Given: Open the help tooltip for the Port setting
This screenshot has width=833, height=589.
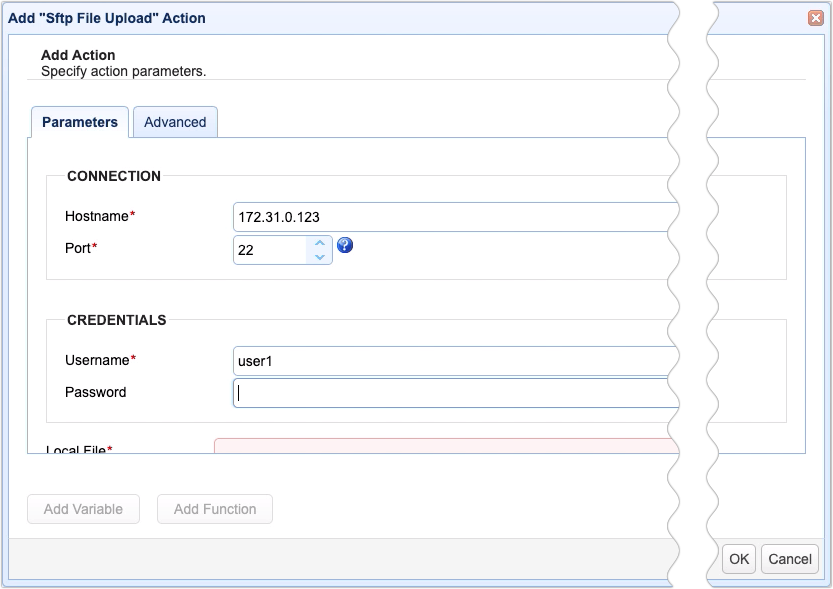Looking at the screenshot, I should (344, 244).
